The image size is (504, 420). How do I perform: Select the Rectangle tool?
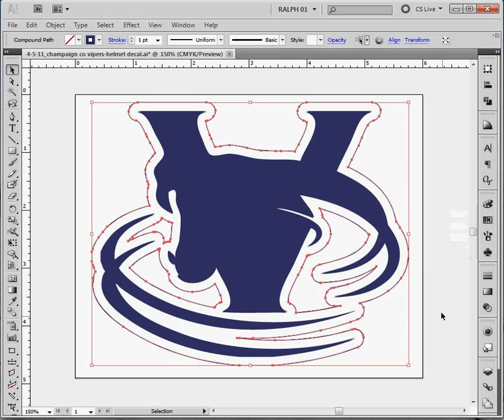[12, 150]
